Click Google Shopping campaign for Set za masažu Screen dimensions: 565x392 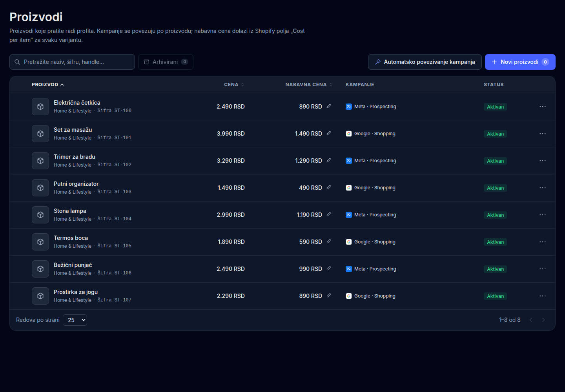370,134
